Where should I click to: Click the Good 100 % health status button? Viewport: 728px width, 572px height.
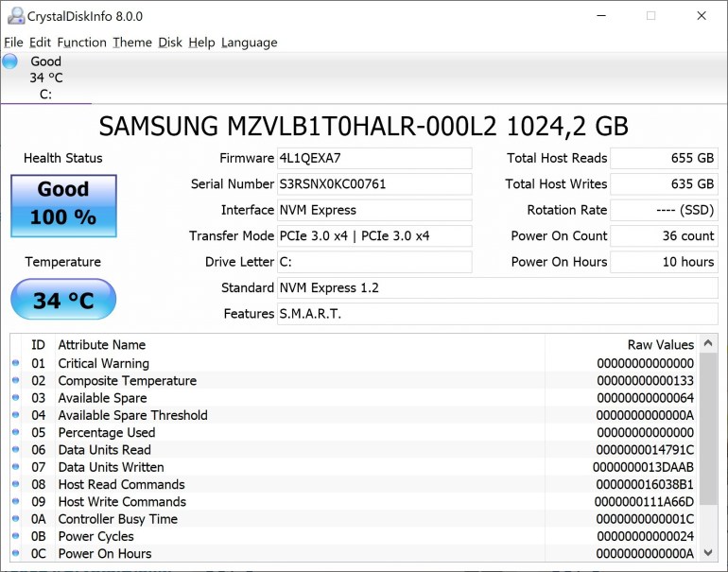[63, 206]
